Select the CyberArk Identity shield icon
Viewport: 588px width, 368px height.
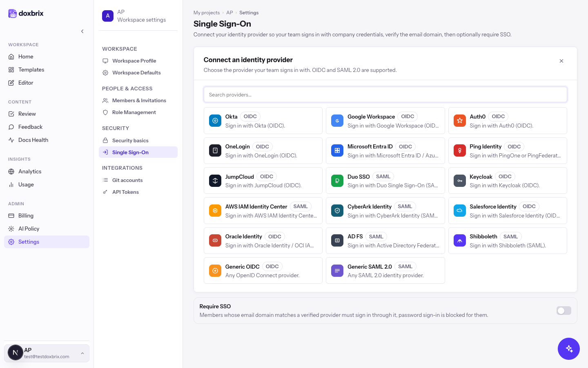pyautogui.click(x=337, y=211)
